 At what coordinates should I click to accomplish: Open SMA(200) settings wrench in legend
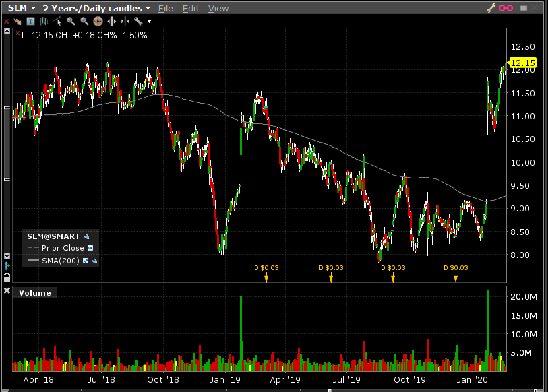click(x=95, y=260)
